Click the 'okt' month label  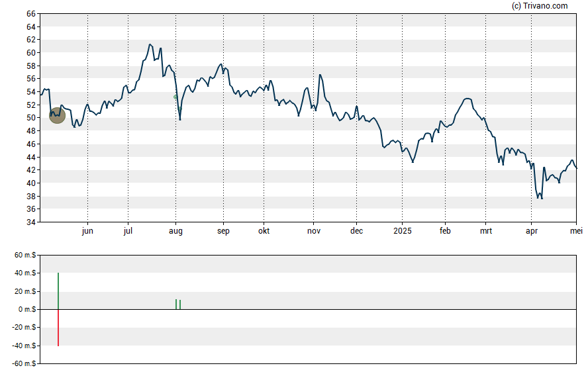click(264, 231)
